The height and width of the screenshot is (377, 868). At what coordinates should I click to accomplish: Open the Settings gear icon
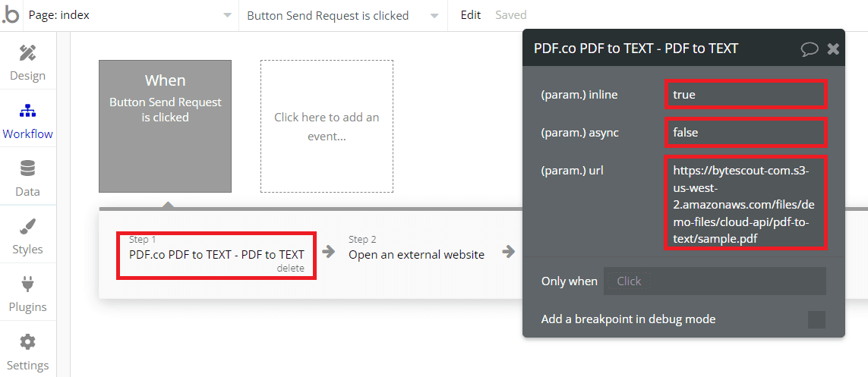pyautogui.click(x=27, y=342)
